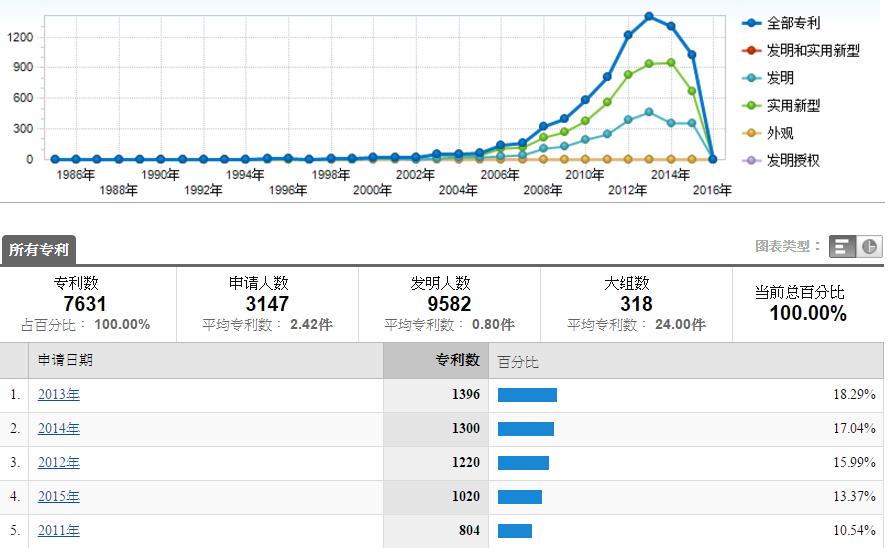
Task: Toggle 发明授权 legend series
Action: (x=781, y=160)
